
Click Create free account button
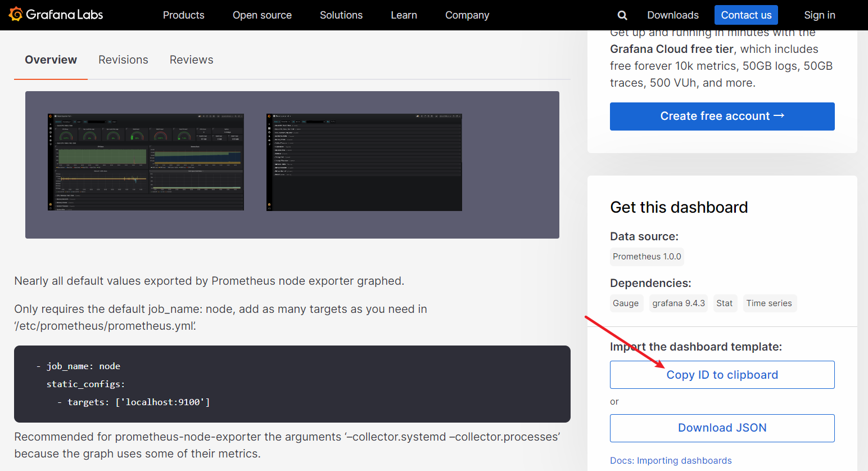[722, 116]
